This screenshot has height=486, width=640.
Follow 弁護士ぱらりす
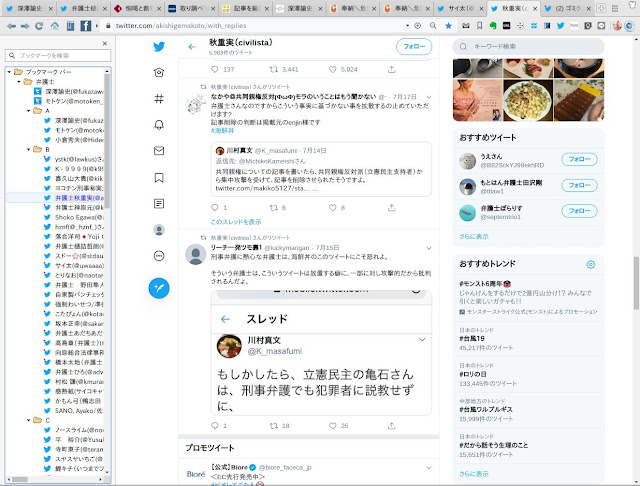tap(579, 211)
